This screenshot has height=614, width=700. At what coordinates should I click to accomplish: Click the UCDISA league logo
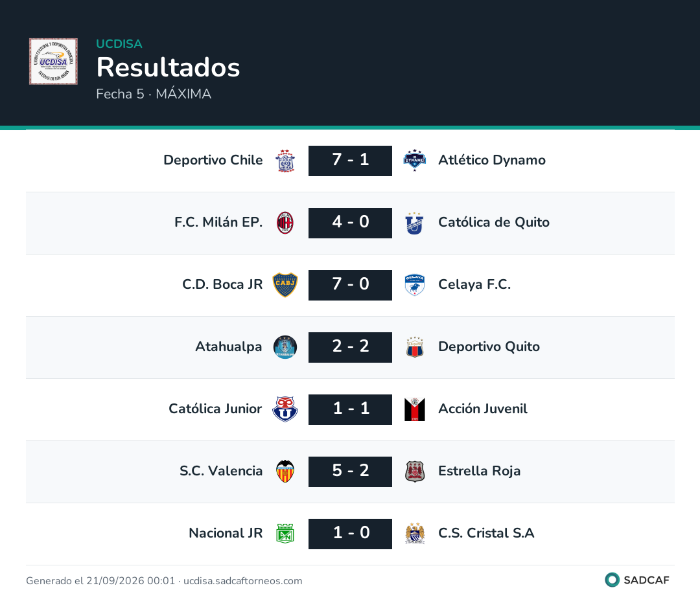click(x=54, y=62)
